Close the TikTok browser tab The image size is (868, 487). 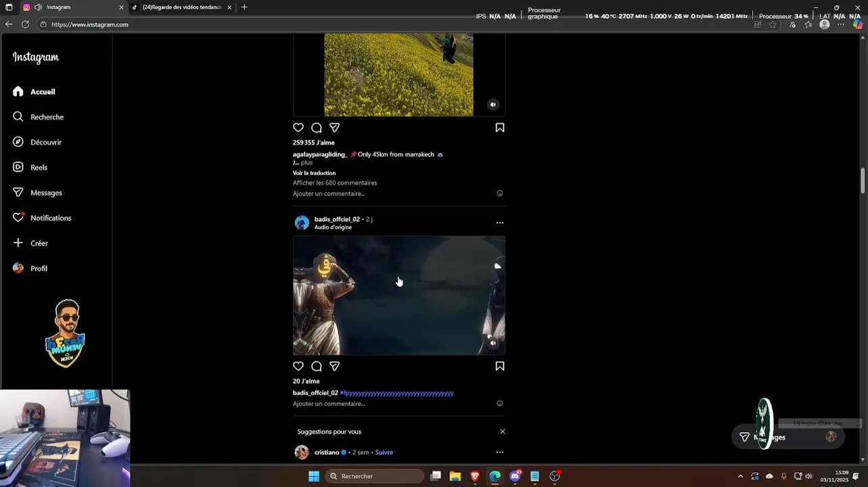pos(229,7)
